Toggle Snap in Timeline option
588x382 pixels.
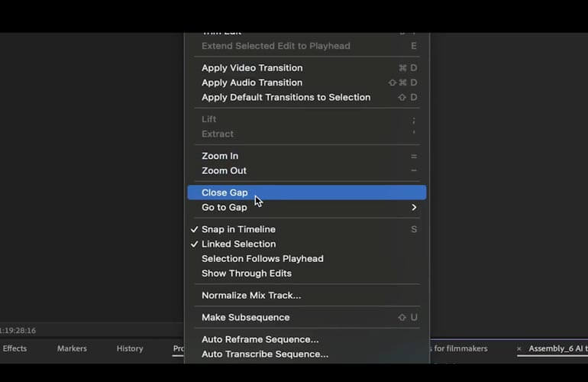pos(307,229)
